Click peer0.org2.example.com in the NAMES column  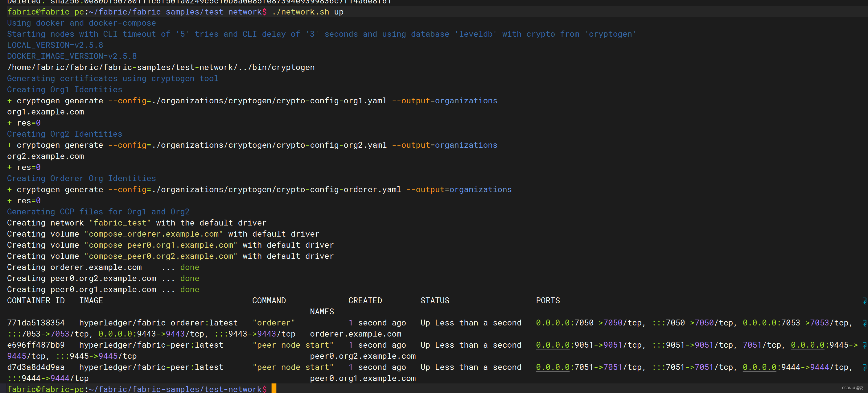click(x=363, y=356)
